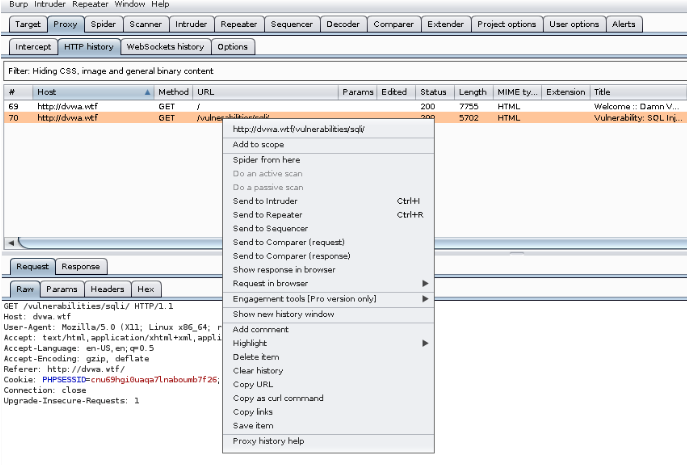Choose Spider from here

pos(329,160)
